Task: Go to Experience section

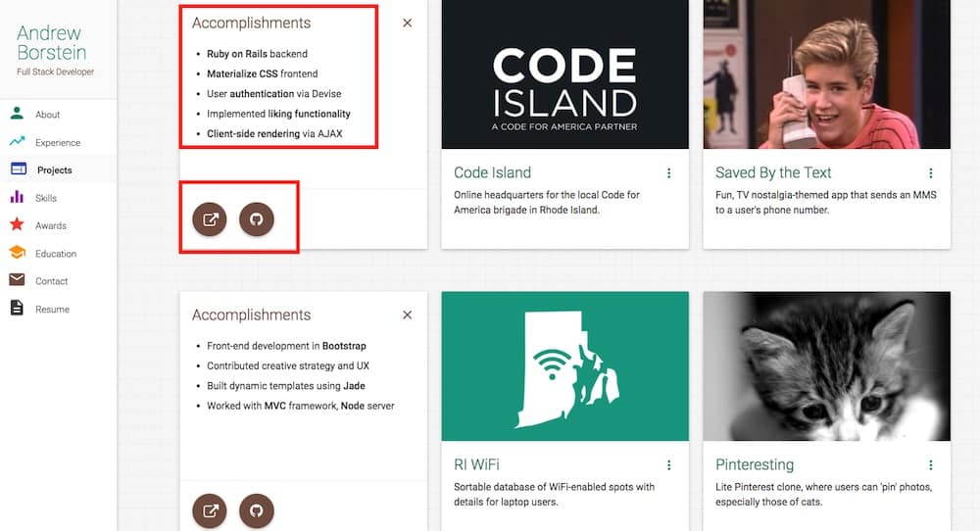Action: coord(58,142)
